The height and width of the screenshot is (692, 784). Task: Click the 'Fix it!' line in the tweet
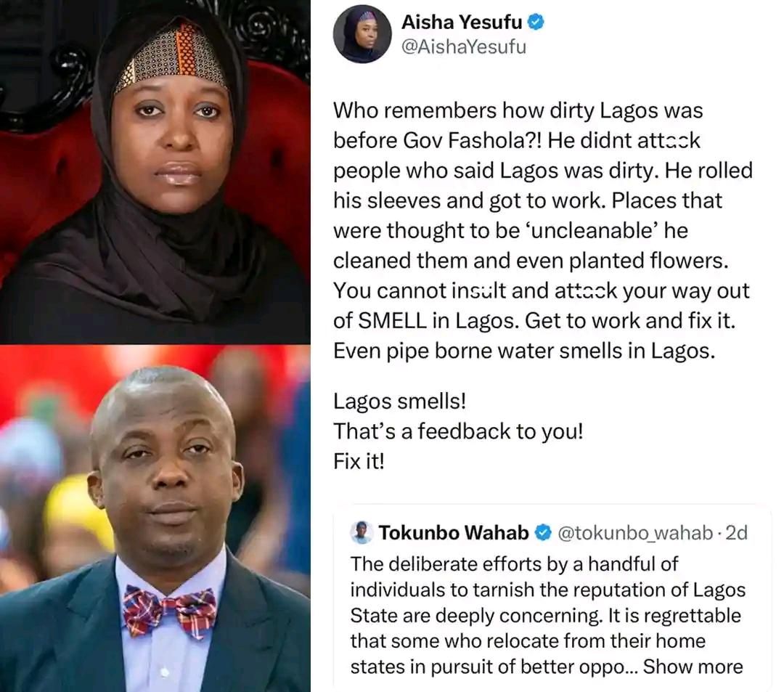click(359, 461)
